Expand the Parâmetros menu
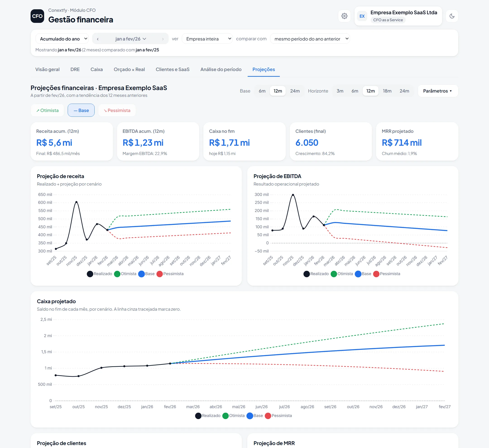 [x=438, y=91]
